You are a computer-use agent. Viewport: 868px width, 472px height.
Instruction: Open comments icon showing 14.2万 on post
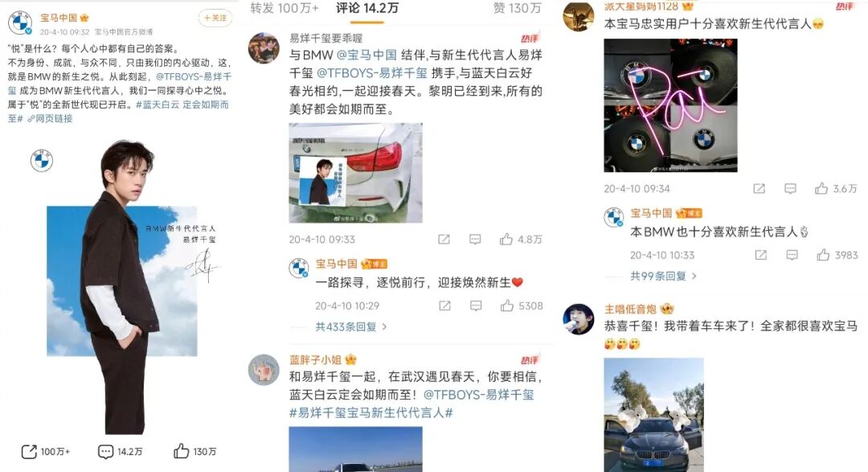pyautogui.click(x=105, y=452)
